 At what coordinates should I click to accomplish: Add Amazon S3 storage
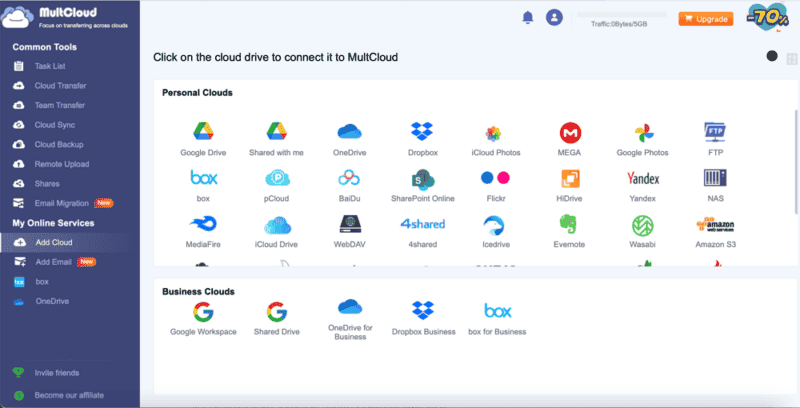pyautogui.click(x=715, y=224)
